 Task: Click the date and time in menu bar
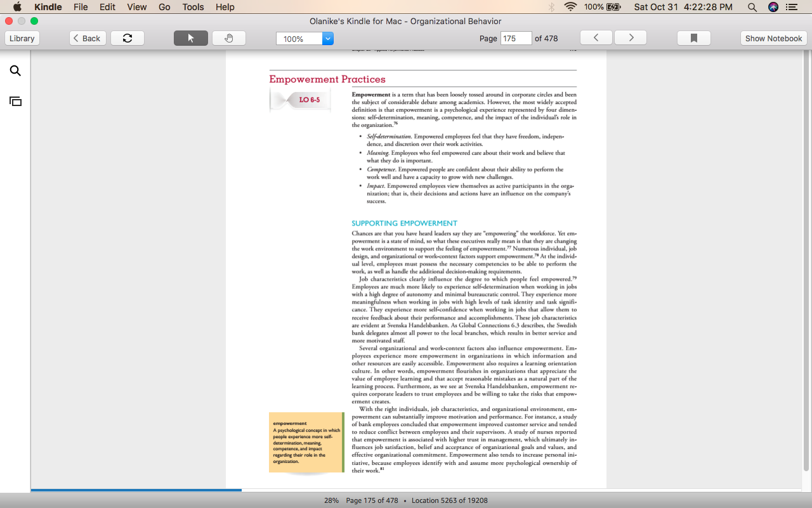683,7
